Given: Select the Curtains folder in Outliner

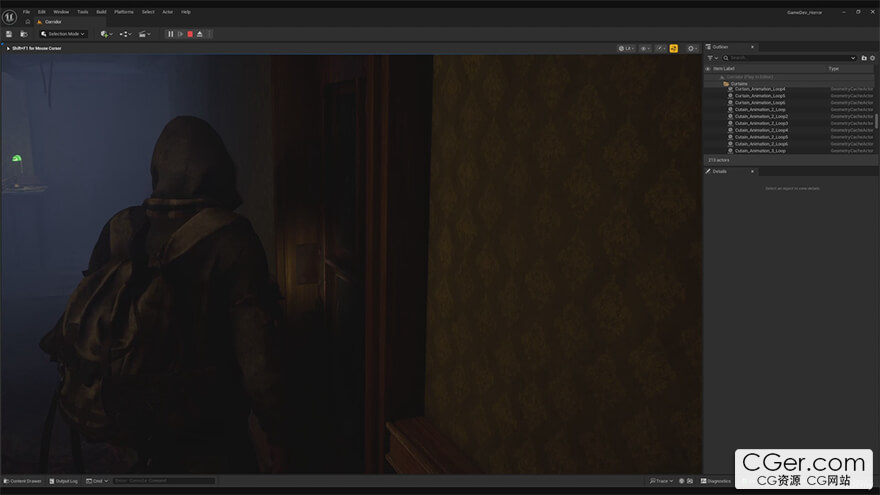Looking at the screenshot, I should coord(790,84).
